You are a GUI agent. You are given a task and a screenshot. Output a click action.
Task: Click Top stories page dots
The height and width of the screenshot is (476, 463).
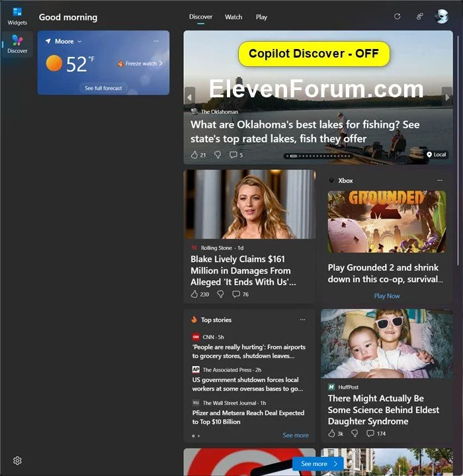(196, 436)
